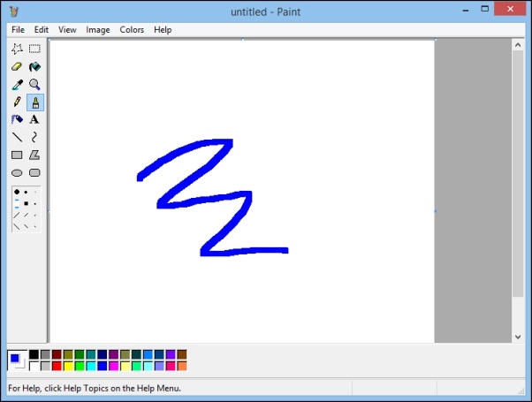This screenshot has height=402, width=532.
Task: Select the Pick Color eyedropper tool
Action: point(17,85)
